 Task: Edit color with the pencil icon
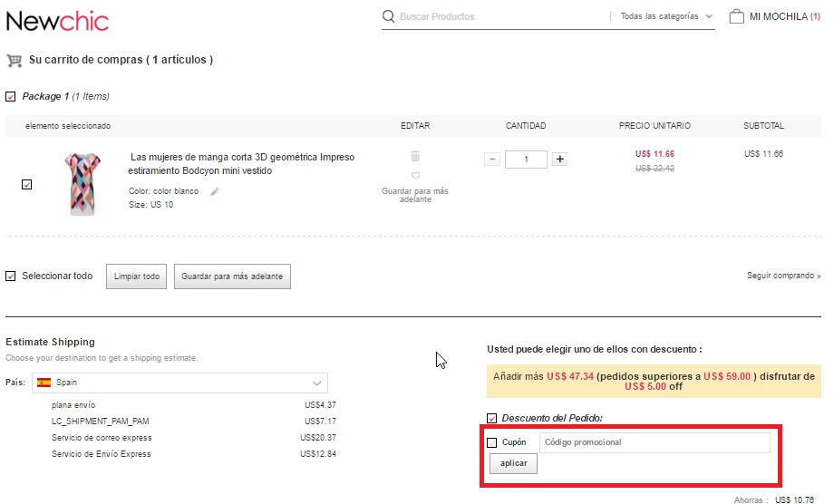(215, 191)
